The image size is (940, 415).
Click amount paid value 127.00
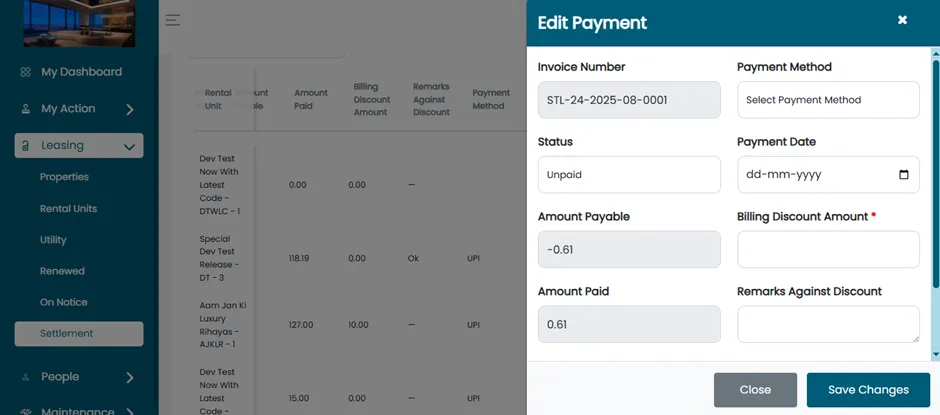301,324
